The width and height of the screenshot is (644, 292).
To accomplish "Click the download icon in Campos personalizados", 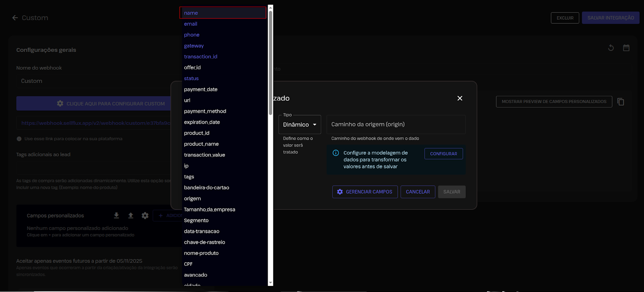I will click(116, 215).
